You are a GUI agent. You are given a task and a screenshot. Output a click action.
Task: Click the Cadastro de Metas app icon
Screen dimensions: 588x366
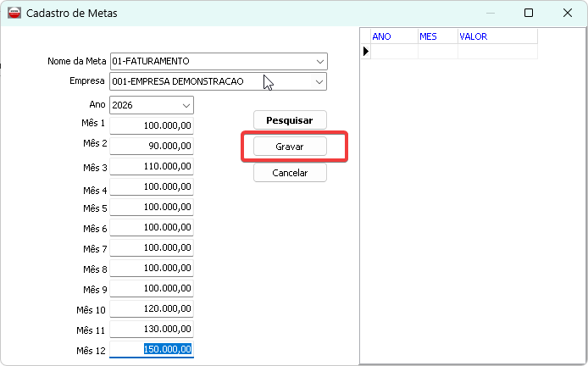coord(14,14)
